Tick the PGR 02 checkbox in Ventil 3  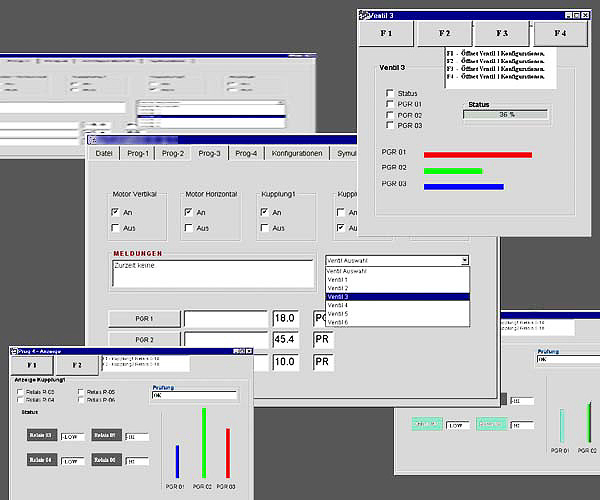click(x=390, y=115)
